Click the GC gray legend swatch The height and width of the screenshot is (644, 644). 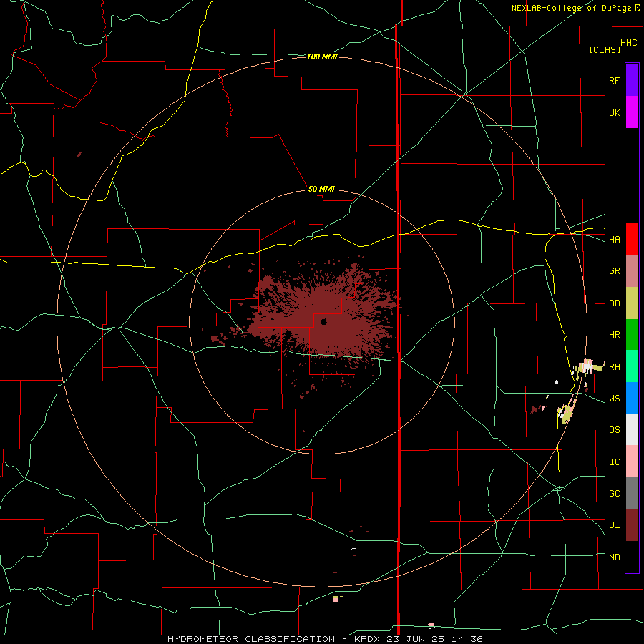pos(632,493)
